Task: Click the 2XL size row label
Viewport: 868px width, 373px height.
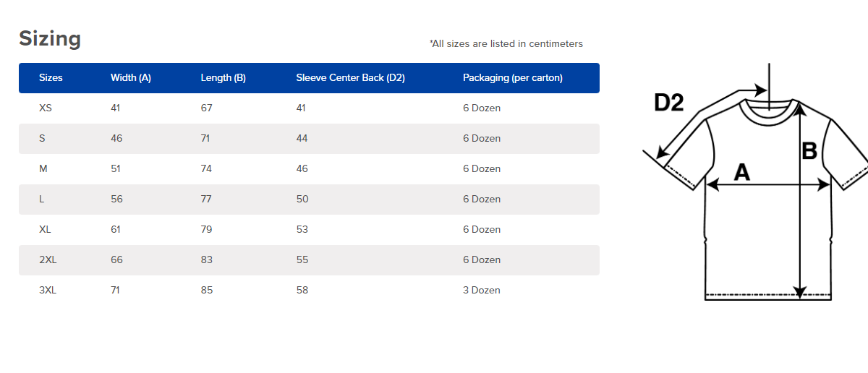Action: tap(48, 260)
